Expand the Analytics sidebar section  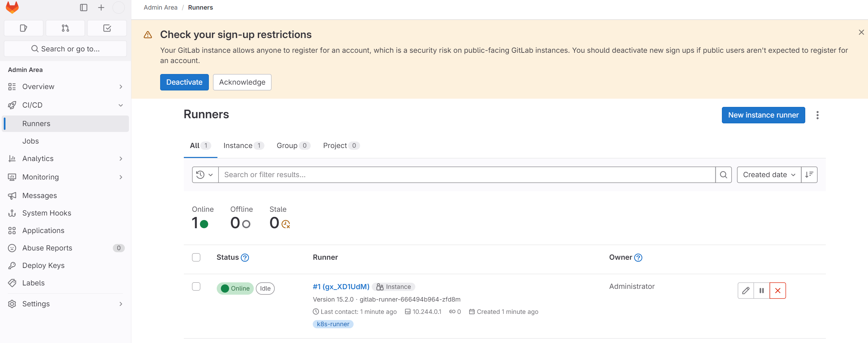point(65,159)
